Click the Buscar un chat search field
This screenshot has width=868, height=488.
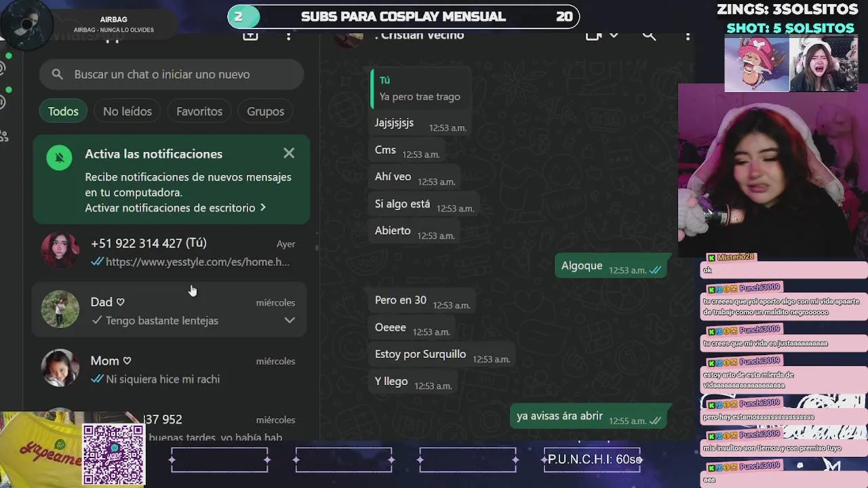(x=176, y=75)
